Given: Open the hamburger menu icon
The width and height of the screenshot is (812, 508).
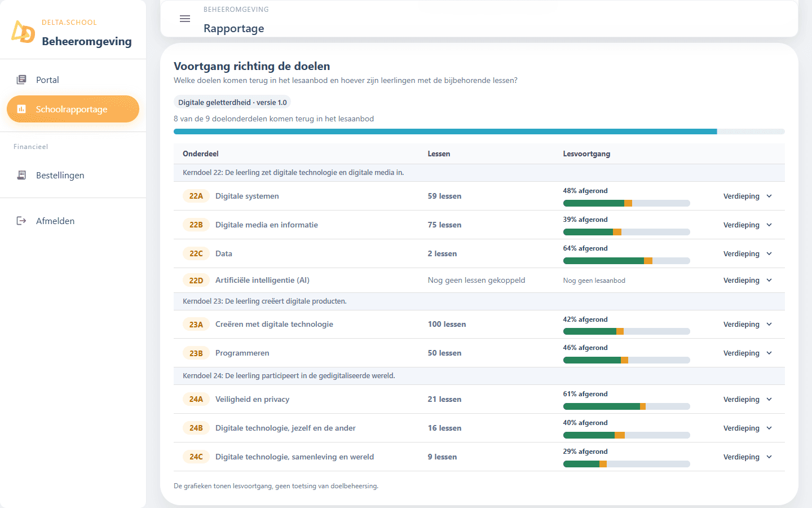Looking at the screenshot, I should (185, 19).
